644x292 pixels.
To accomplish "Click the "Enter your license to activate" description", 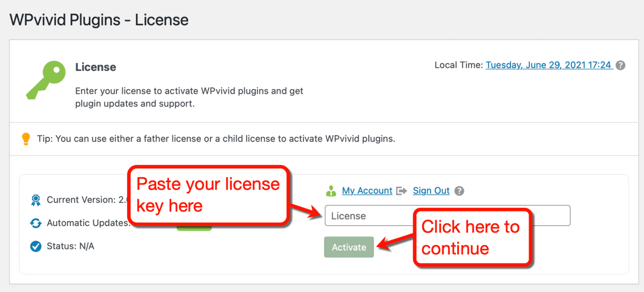I will pyautogui.click(x=189, y=97).
